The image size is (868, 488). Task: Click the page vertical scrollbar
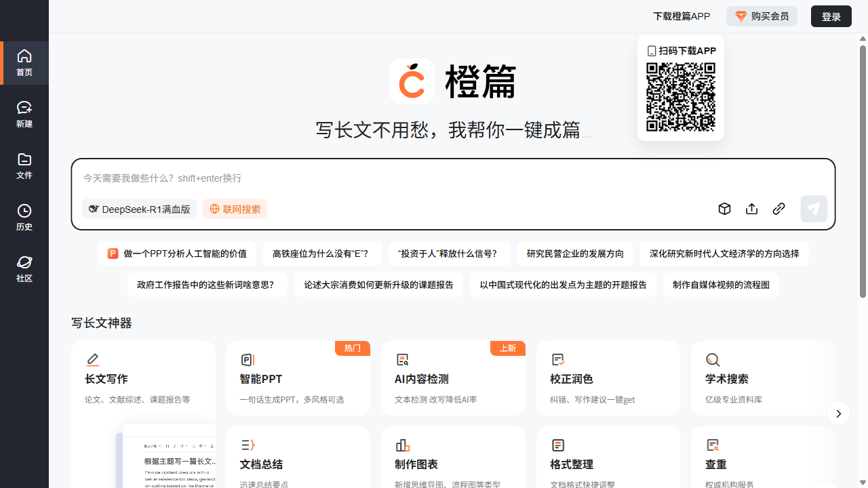(863, 169)
